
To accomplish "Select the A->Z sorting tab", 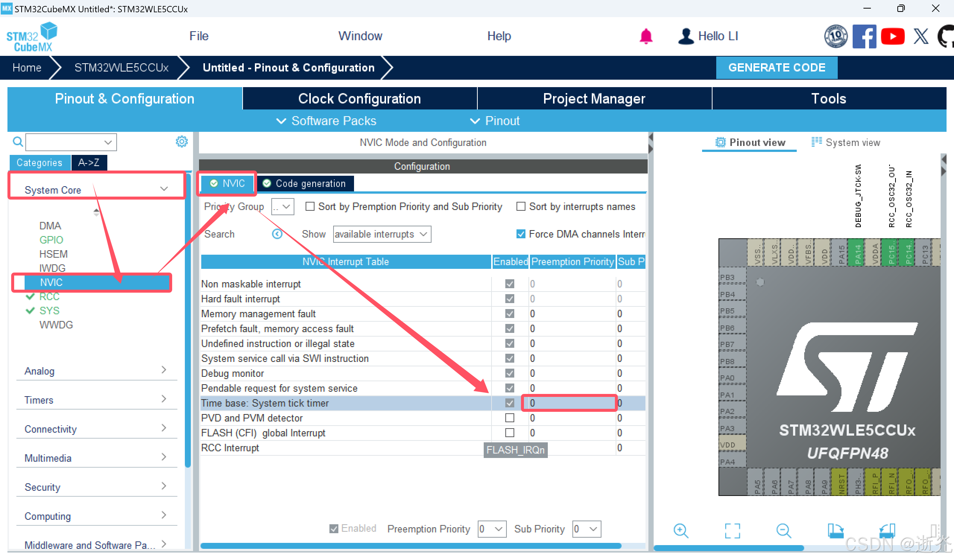I will click(x=89, y=162).
